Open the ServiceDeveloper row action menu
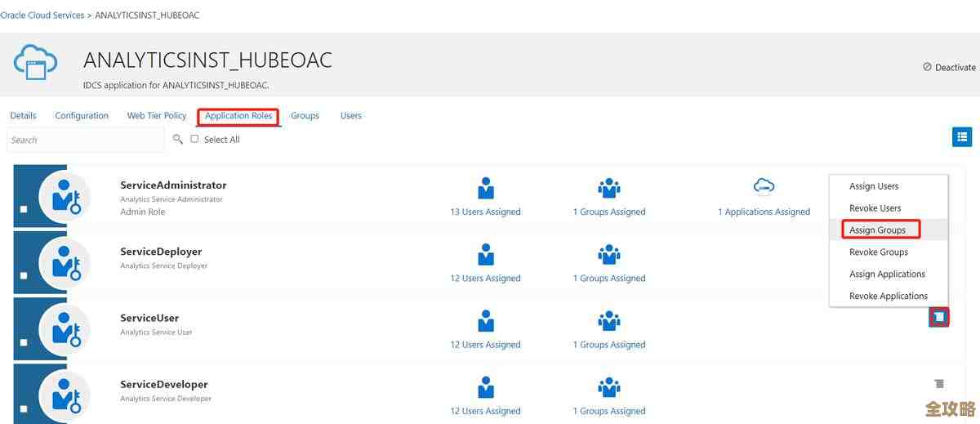The height and width of the screenshot is (424, 980). [939, 383]
